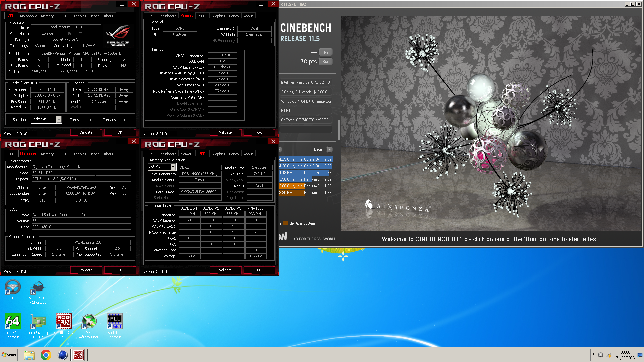644x362 pixels.
Task: Switch to Mainboard tab in top-left CPU-Z
Action: pyautogui.click(x=29, y=16)
